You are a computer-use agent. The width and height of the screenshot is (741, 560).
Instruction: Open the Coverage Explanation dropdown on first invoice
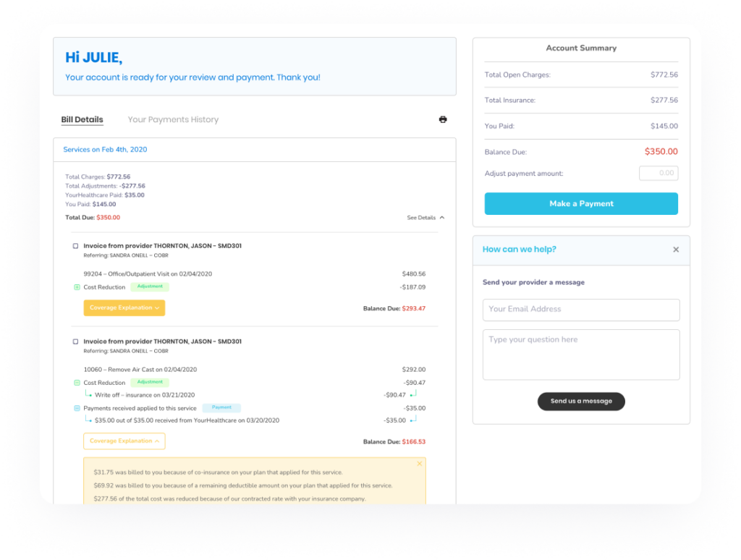[x=124, y=307]
